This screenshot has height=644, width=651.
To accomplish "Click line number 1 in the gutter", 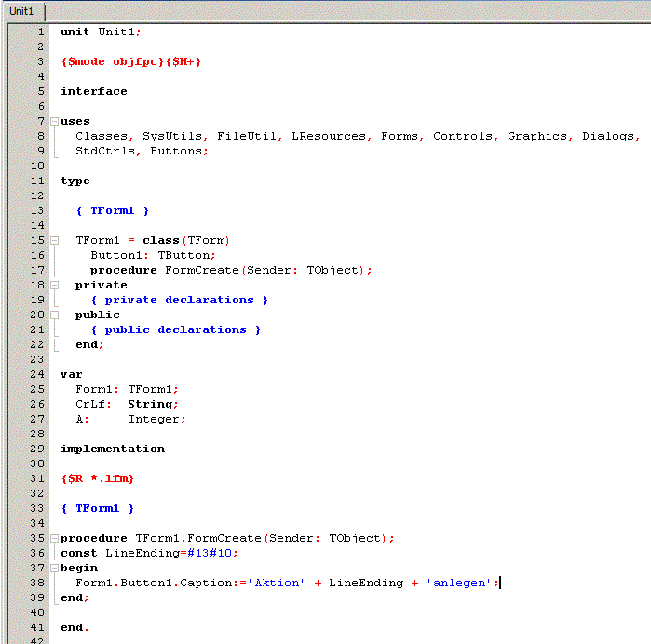I will click(x=40, y=32).
